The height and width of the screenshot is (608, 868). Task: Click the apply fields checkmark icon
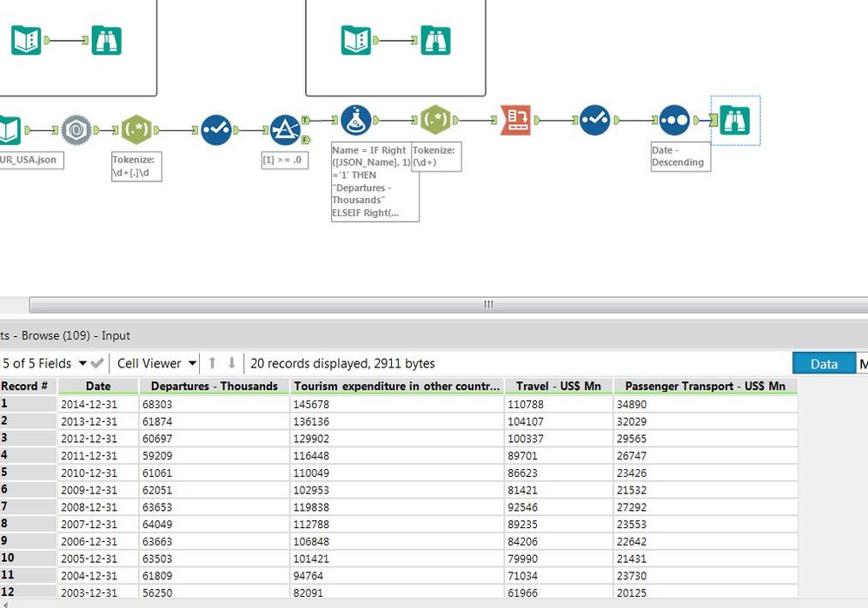[97, 363]
